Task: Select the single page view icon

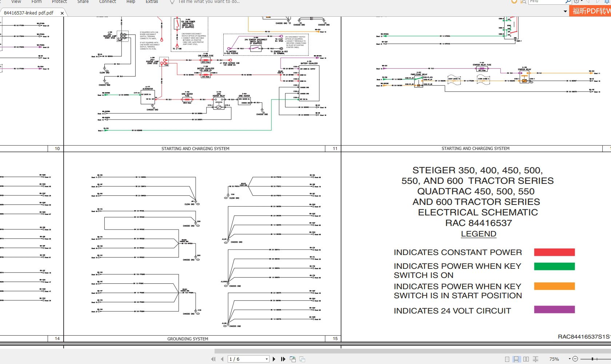Action: [508, 359]
